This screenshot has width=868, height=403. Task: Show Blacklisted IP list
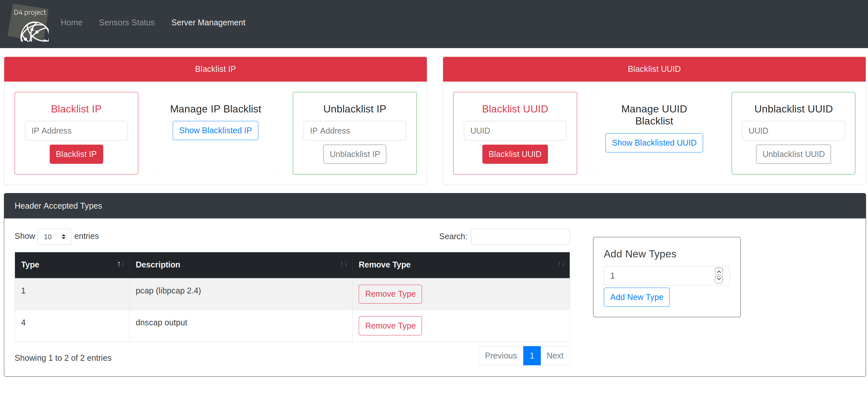coord(215,131)
